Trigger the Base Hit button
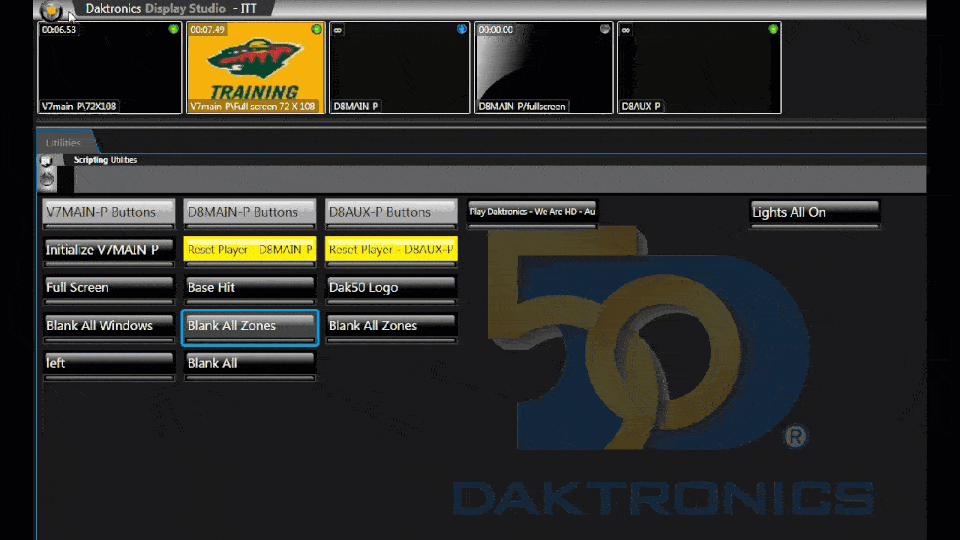This screenshot has width=960, height=540. coord(250,287)
